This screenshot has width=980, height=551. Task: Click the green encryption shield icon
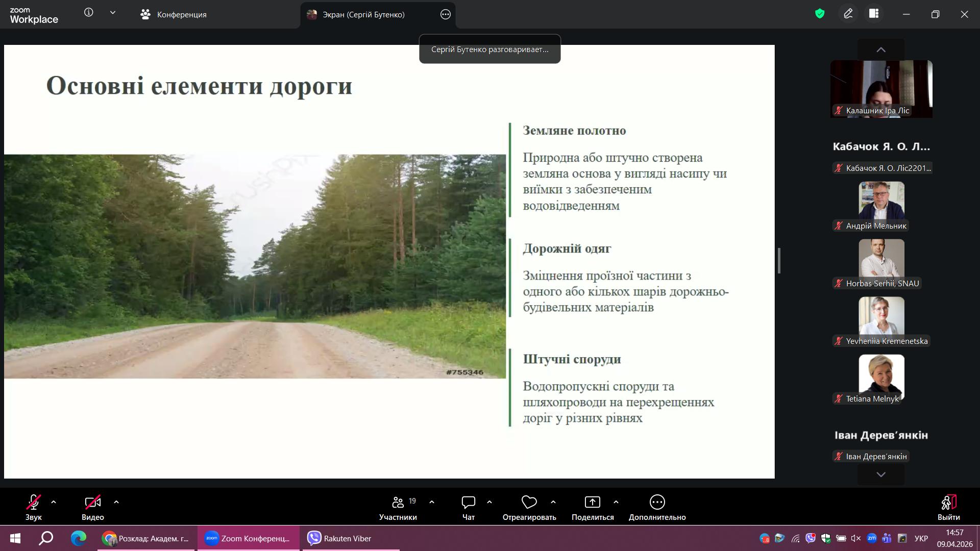820,14
